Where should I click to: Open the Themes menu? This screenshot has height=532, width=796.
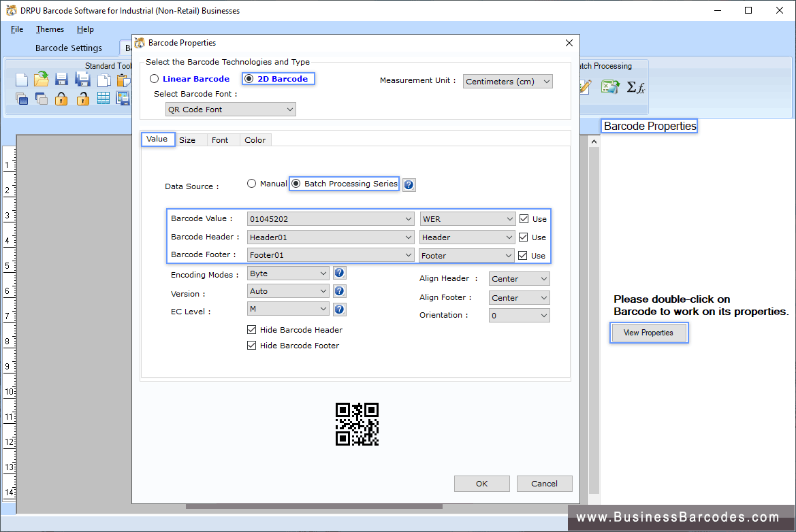(50, 29)
